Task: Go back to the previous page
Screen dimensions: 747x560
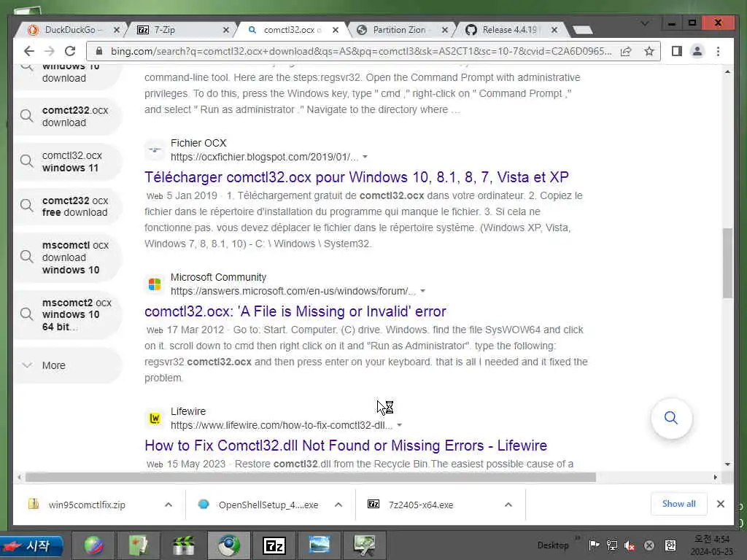Action: click(x=29, y=52)
